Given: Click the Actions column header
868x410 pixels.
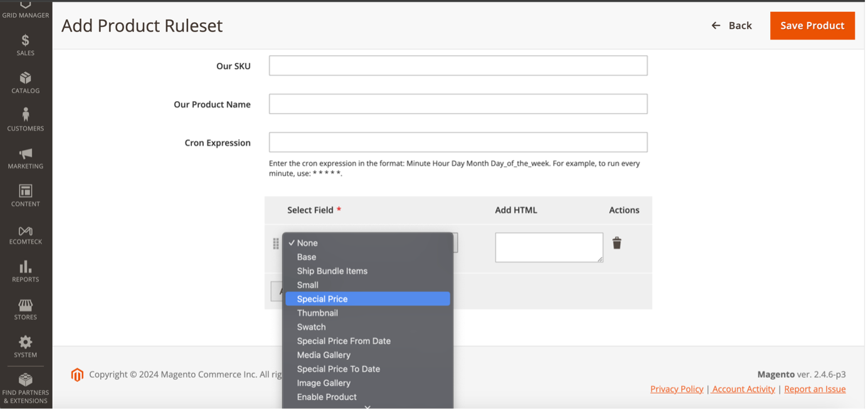Looking at the screenshot, I should (x=624, y=210).
